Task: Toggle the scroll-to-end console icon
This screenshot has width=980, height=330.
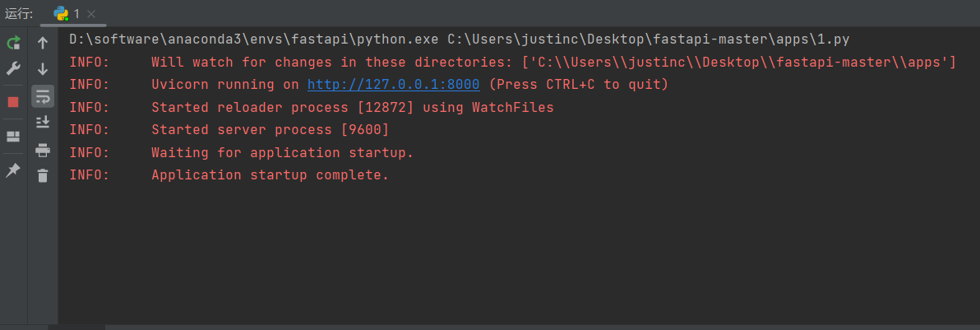Action: click(x=43, y=122)
